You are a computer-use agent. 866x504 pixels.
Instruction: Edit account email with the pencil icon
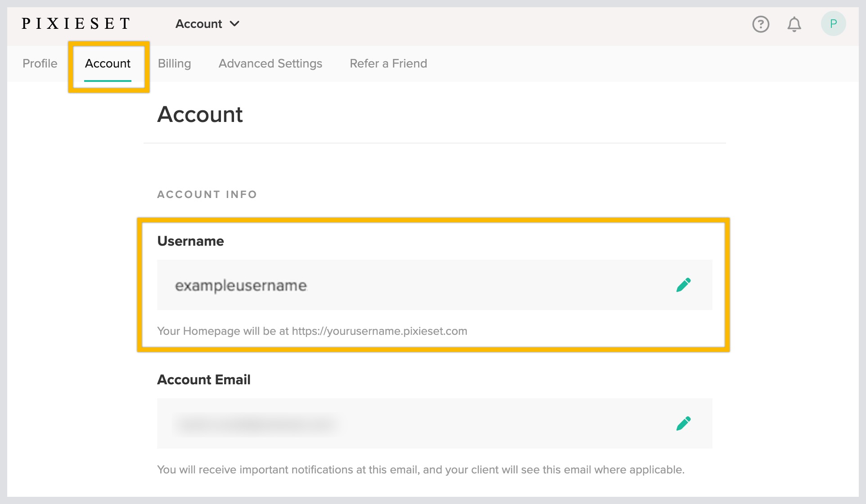click(683, 423)
